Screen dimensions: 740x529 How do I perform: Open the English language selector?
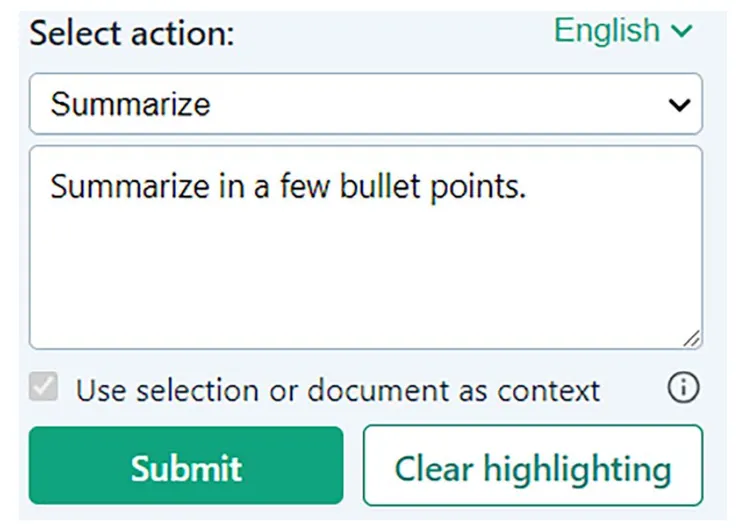(x=622, y=31)
